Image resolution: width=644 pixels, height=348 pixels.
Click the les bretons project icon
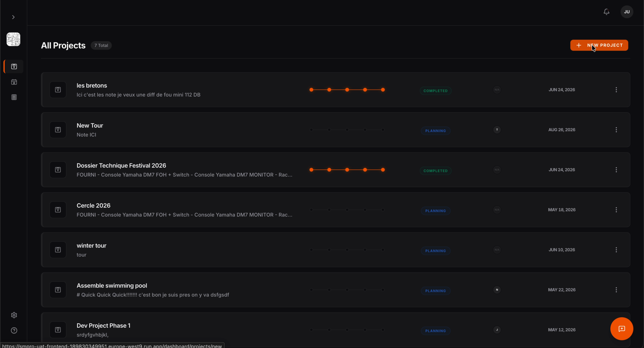58,90
